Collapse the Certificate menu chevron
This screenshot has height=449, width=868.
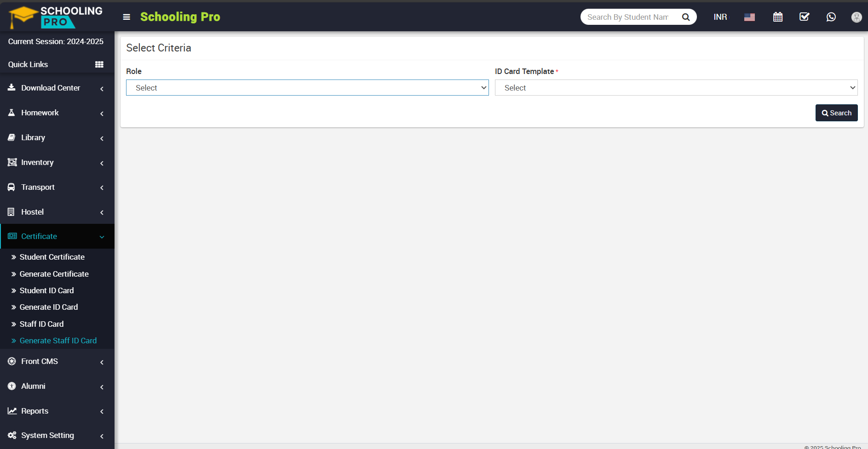point(102,237)
